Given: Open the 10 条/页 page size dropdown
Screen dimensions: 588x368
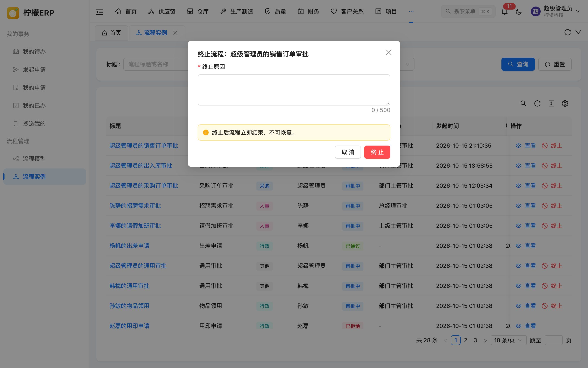Looking at the screenshot, I should 509,340.
